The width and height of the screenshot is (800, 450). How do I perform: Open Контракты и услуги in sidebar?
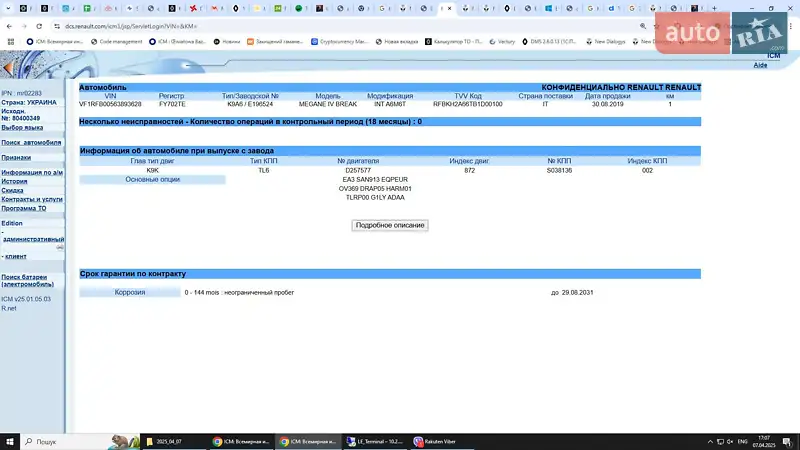pos(32,199)
